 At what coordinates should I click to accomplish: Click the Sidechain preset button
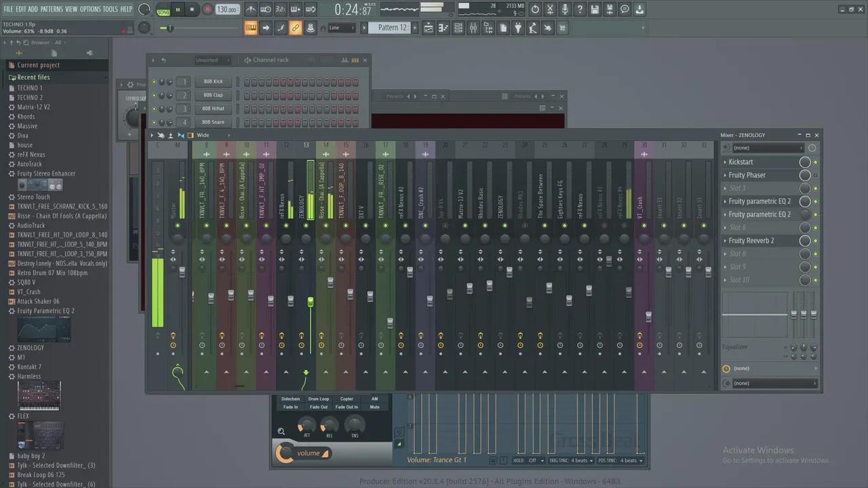(291, 399)
